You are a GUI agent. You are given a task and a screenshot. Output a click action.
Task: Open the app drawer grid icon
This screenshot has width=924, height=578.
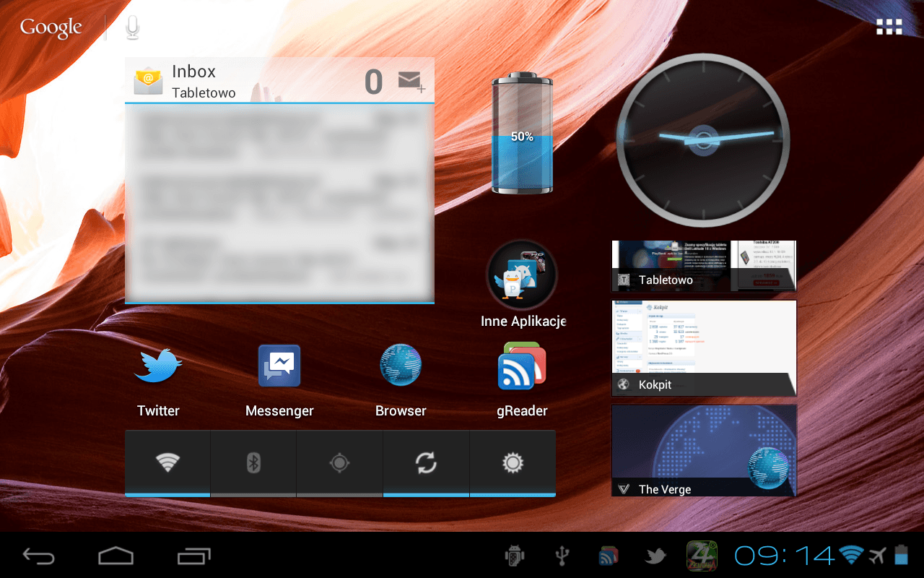point(889,27)
